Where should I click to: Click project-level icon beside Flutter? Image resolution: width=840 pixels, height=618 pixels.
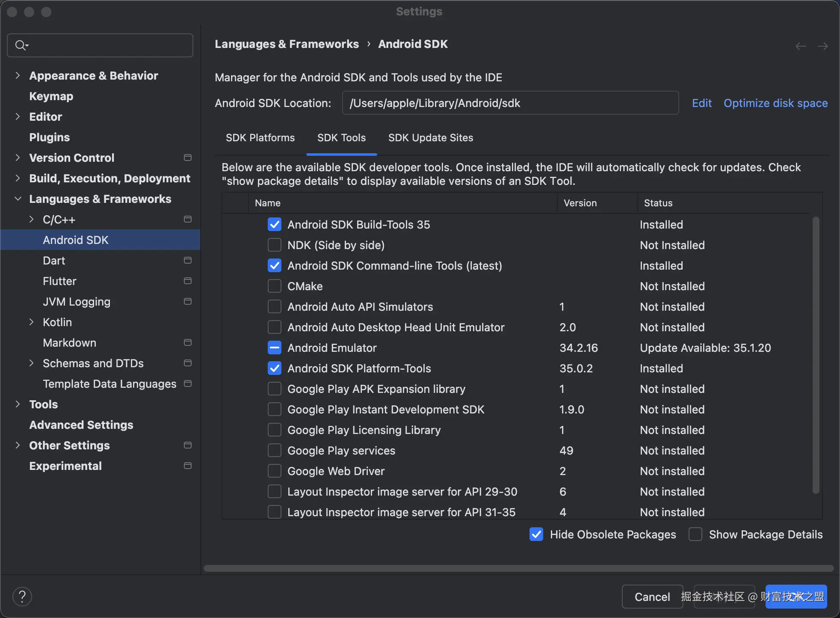(x=187, y=281)
